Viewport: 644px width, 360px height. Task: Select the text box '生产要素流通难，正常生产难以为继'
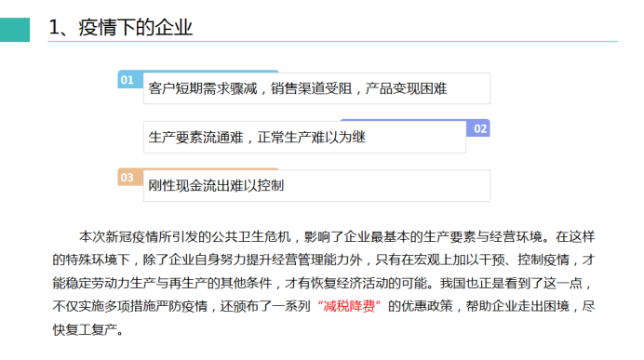pos(304,137)
